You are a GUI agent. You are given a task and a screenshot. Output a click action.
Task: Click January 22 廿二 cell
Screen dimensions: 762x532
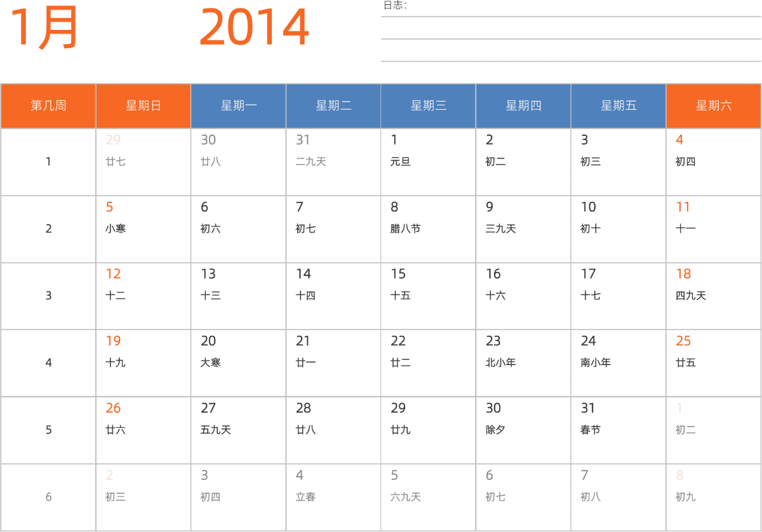(x=428, y=363)
